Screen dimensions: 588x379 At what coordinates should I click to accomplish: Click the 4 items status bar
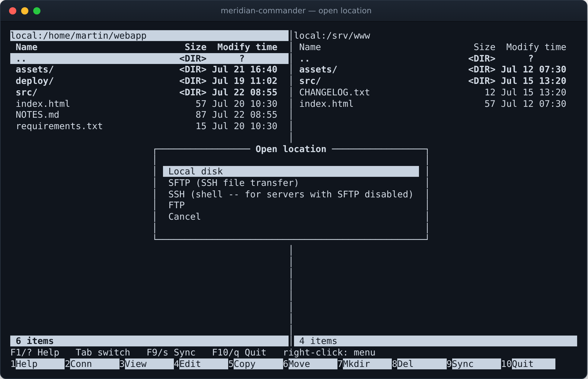[x=436, y=341]
